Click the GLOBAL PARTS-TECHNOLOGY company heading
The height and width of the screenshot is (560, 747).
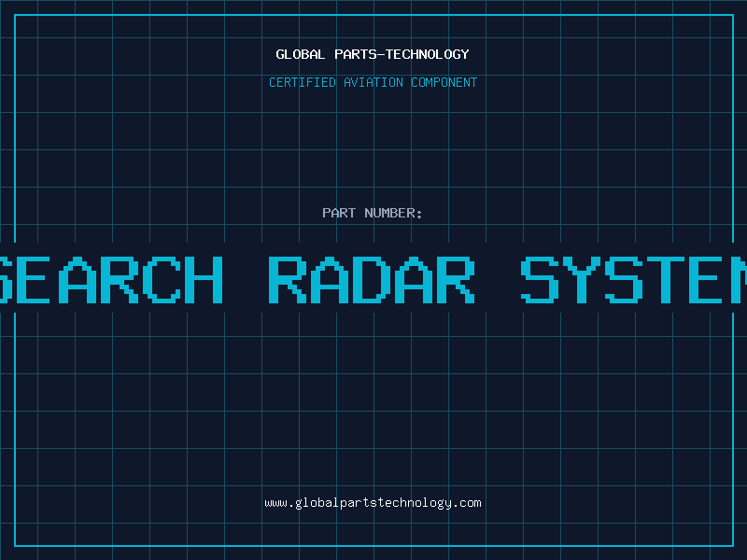373,54
